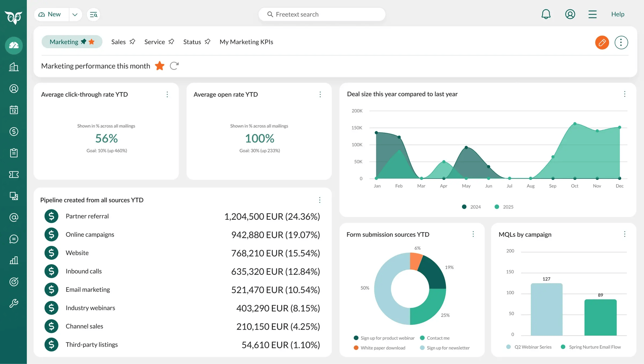Open My Marketing KPIs
Screen dimensions: 644x364
pyautogui.click(x=246, y=42)
